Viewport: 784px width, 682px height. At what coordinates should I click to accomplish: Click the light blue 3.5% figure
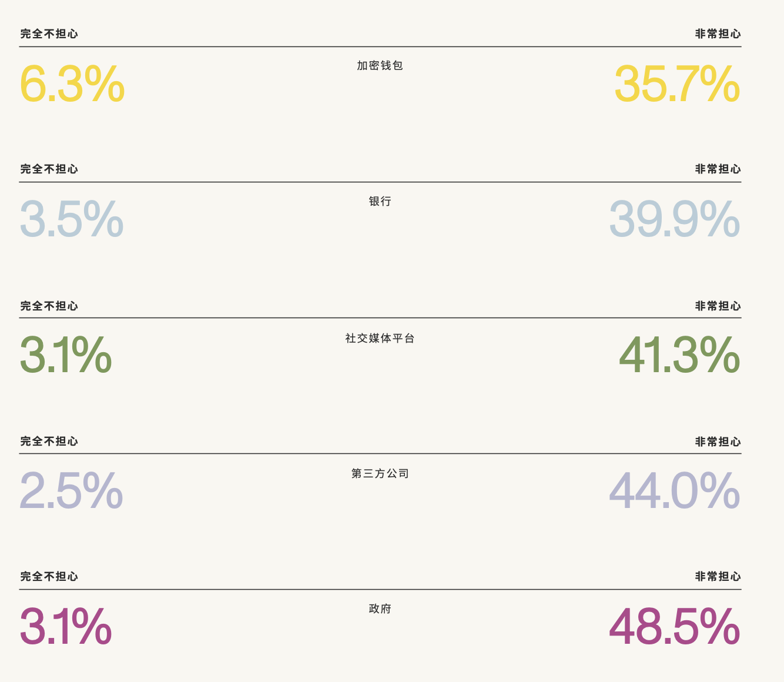pyautogui.click(x=72, y=219)
